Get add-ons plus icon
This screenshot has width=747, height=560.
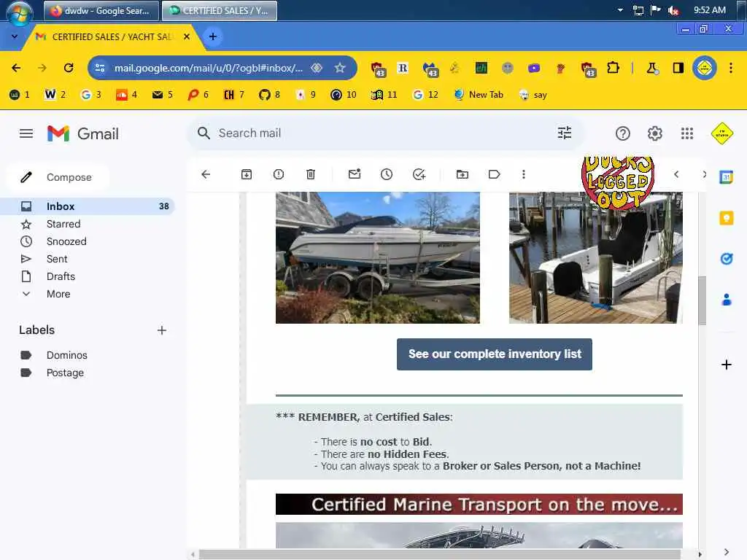(726, 365)
